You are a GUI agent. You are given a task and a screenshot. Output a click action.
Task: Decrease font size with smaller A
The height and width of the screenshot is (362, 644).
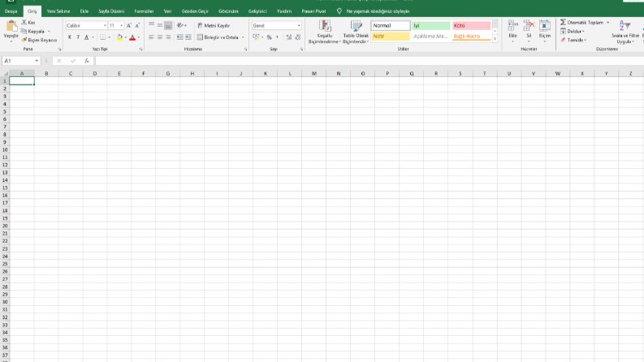(x=137, y=25)
